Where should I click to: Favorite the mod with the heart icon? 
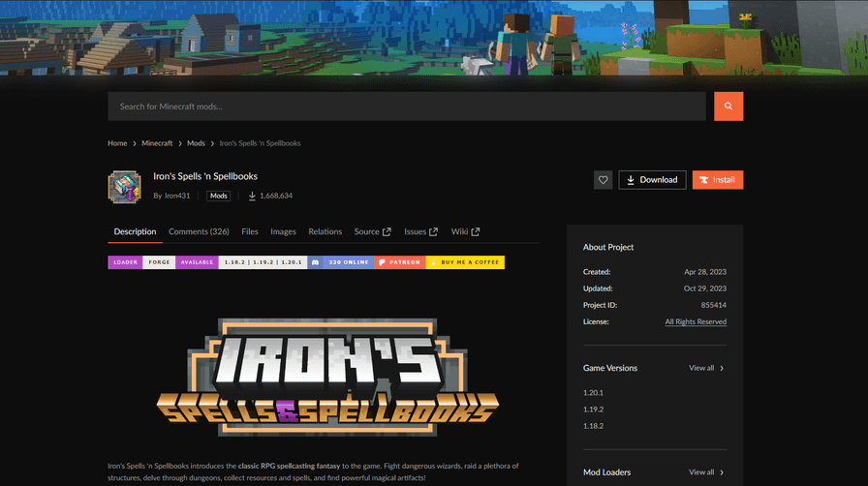[603, 180]
